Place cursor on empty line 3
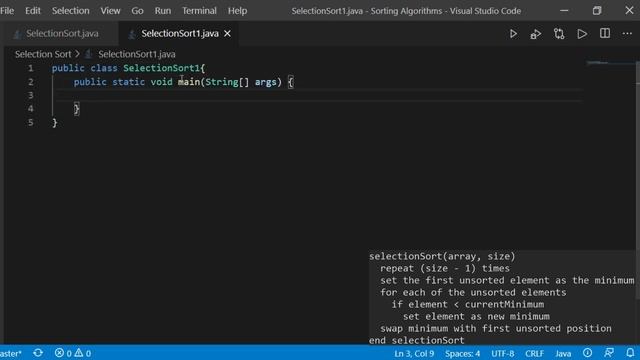 pos(318,96)
